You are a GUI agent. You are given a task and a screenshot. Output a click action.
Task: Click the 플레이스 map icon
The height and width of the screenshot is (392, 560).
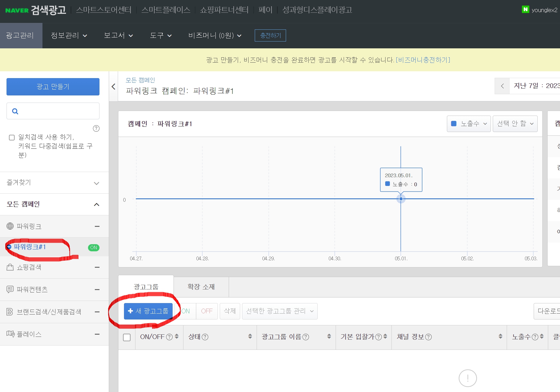pos(11,334)
